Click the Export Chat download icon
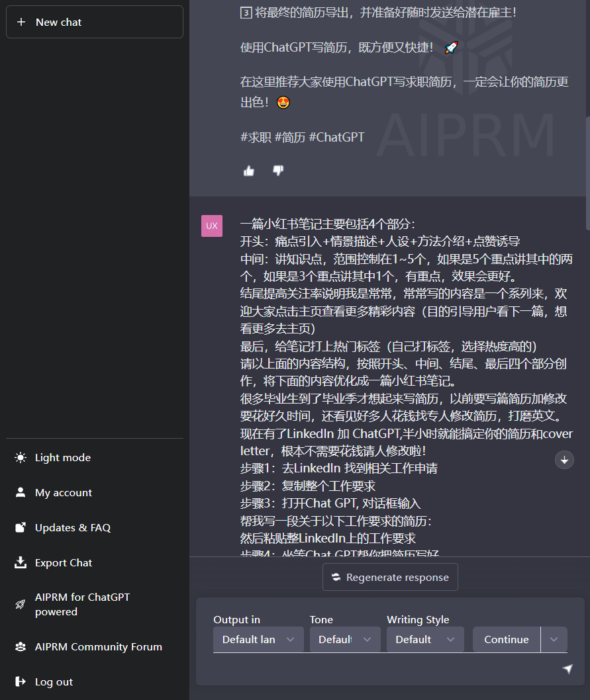The image size is (590, 700). (x=19, y=562)
